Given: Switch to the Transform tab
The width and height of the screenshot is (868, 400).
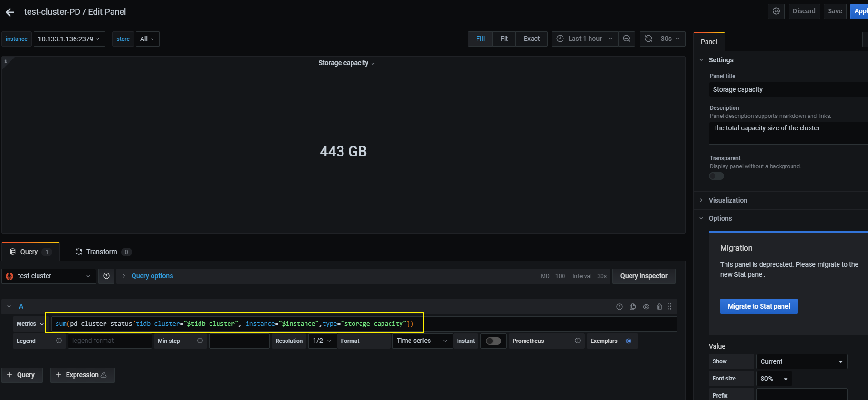Looking at the screenshot, I should point(103,252).
